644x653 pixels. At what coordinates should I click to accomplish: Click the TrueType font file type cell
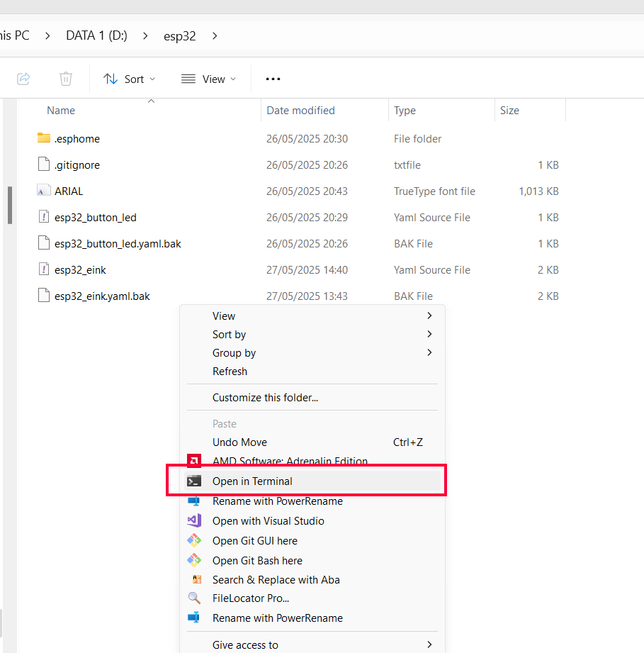434,191
